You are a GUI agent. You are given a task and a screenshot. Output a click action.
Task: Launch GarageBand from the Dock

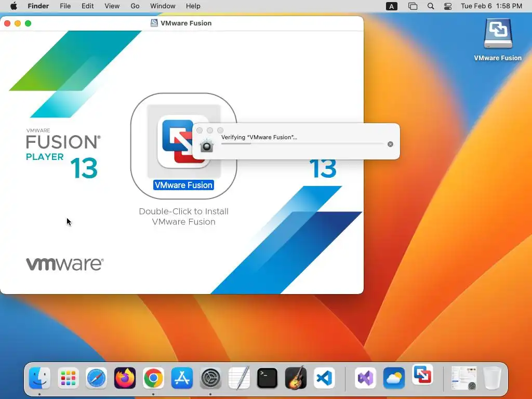(x=296, y=377)
